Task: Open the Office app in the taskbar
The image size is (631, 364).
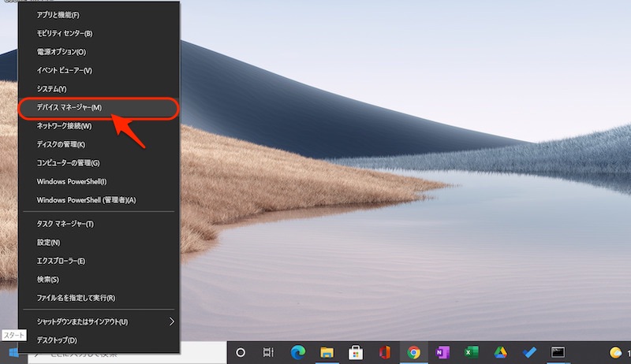Action: point(385,352)
